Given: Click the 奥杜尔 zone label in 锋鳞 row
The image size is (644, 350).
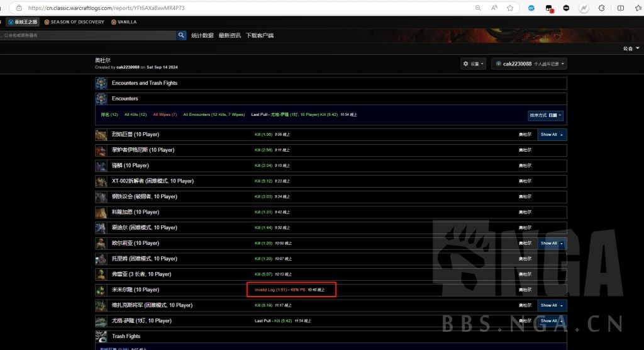Looking at the screenshot, I should [525, 166].
